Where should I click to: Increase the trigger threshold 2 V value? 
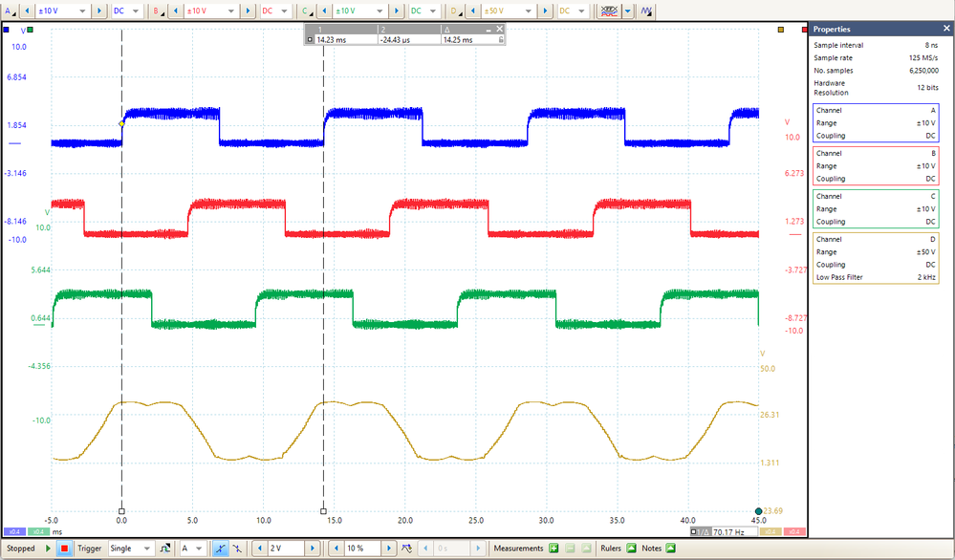(313, 549)
